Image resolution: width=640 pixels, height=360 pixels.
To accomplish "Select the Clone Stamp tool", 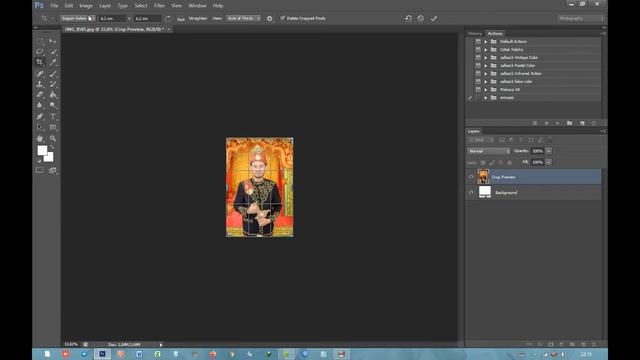I will (x=40, y=84).
